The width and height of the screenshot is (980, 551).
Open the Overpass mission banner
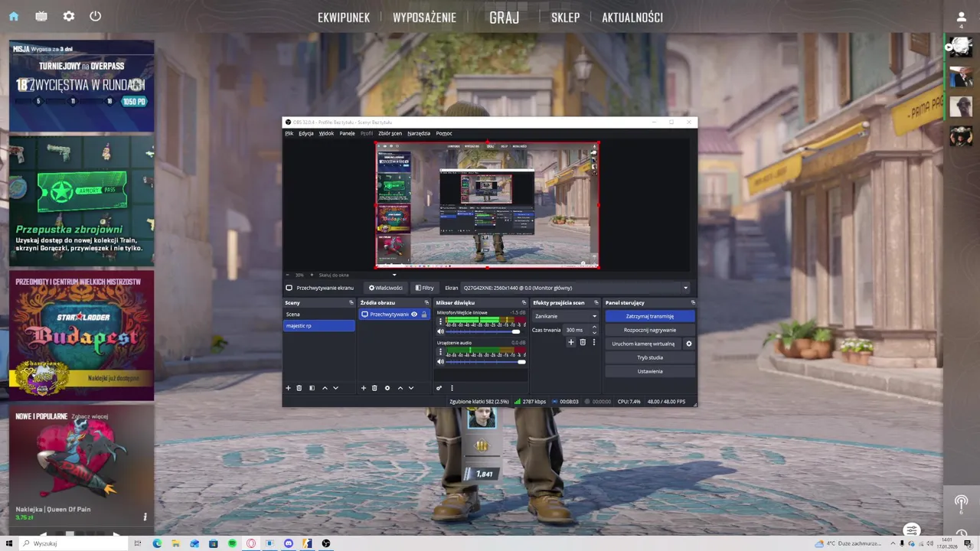(82, 86)
